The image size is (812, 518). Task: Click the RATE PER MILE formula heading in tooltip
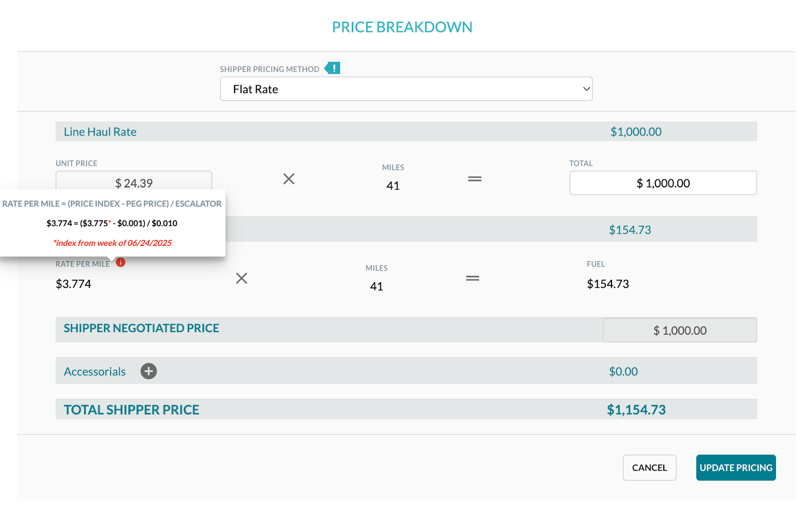tap(112, 204)
